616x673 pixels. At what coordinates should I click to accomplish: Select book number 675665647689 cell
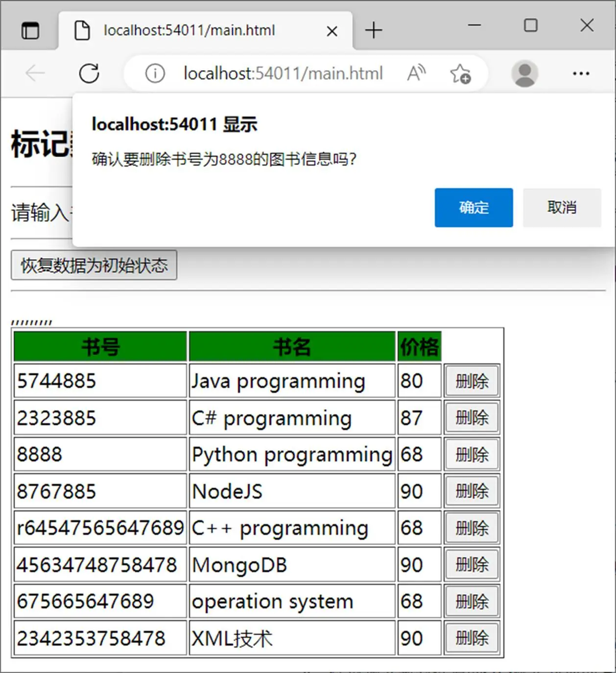[x=100, y=601]
